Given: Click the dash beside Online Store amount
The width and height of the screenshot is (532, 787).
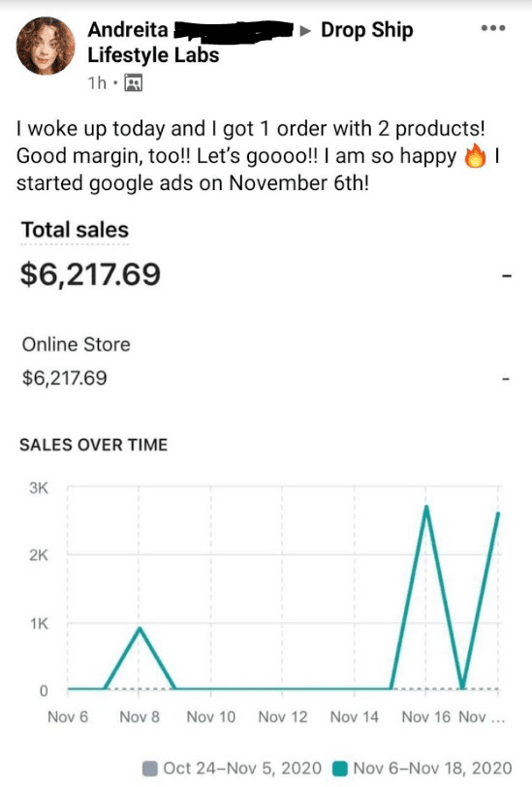Looking at the screenshot, I should coord(507,379).
